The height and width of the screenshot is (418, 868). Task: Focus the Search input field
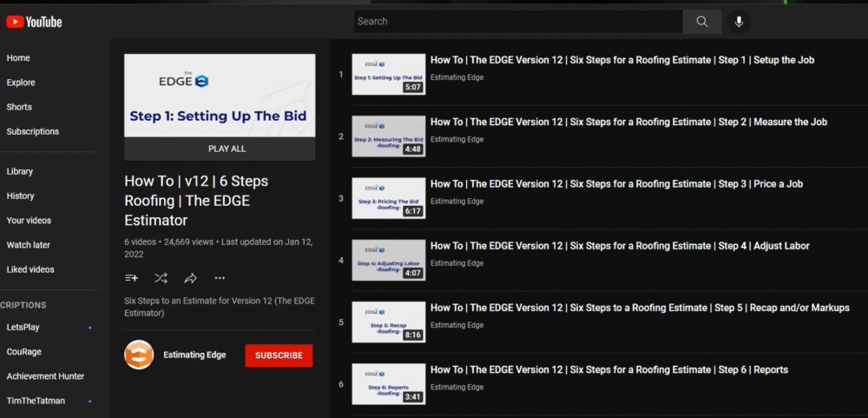pyautogui.click(x=517, y=22)
